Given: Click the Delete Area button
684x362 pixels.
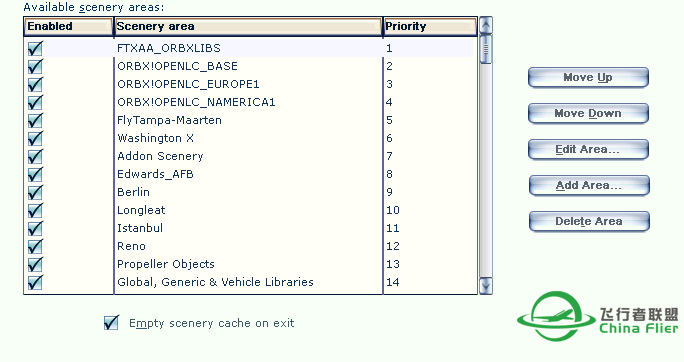Looking at the screenshot, I should [x=589, y=222].
